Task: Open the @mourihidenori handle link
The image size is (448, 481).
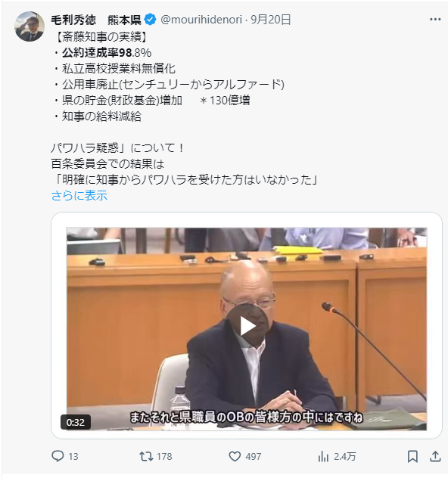Action: coord(201,20)
